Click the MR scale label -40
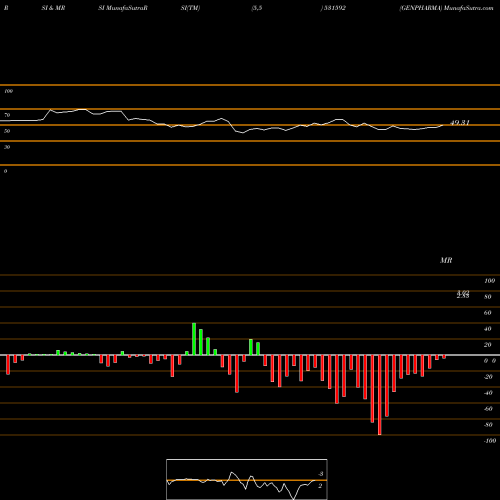 (x=488, y=393)
